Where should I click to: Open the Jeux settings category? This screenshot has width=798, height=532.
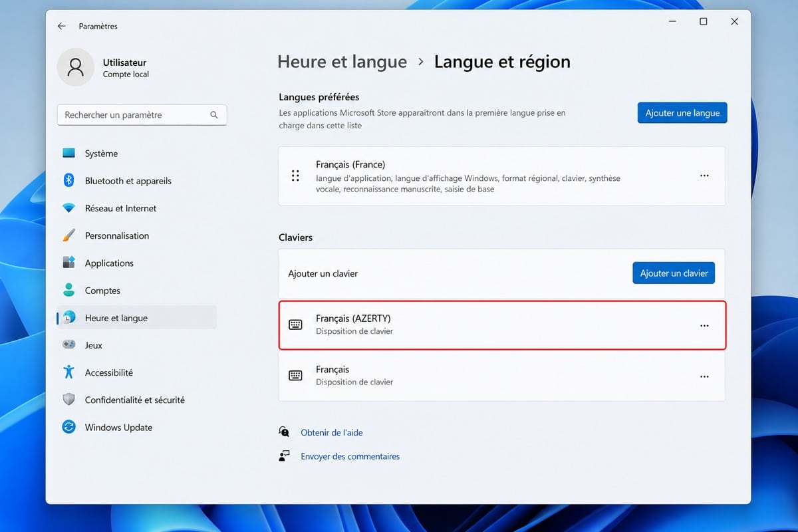(x=137, y=345)
